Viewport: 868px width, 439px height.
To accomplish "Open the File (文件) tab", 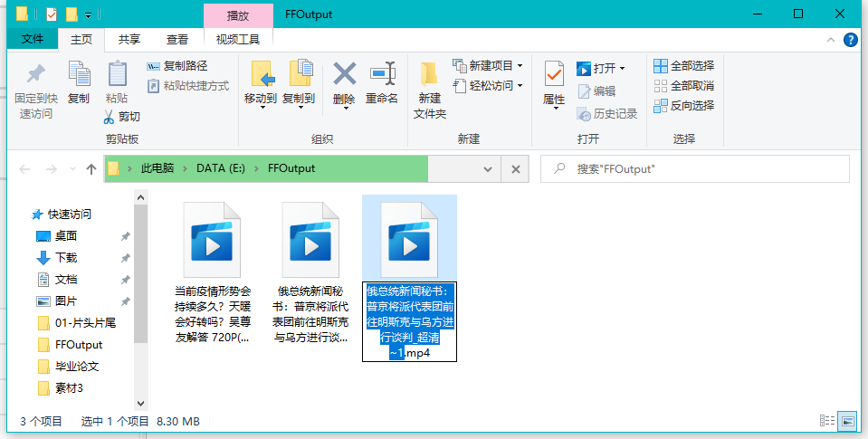I will (32, 39).
